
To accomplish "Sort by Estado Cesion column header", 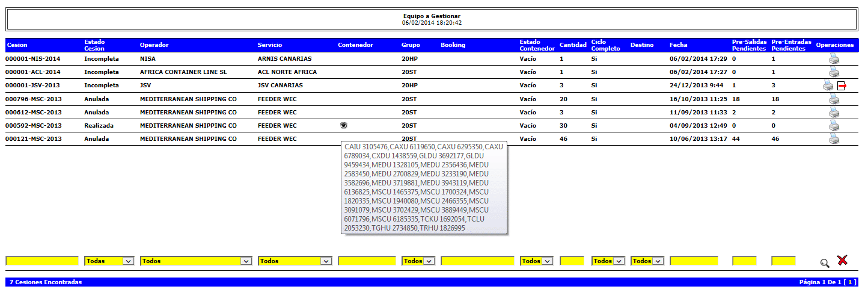I will pos(94,45).
